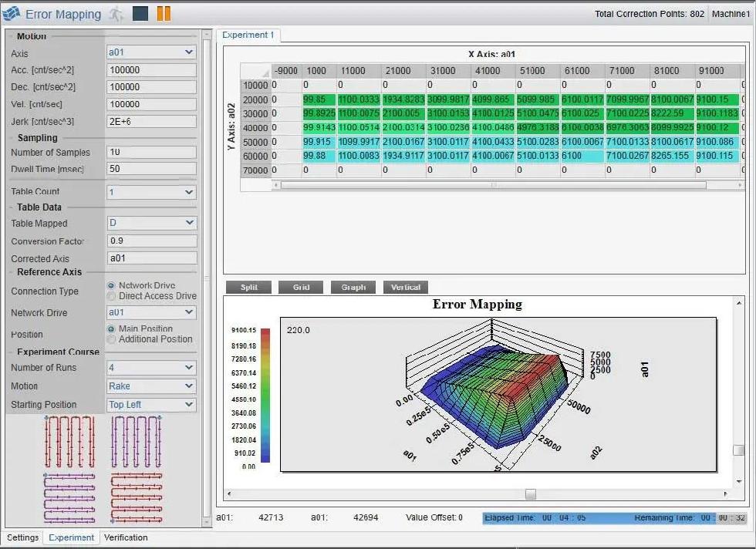Pause the experiment with the orange pause icon
Image resolution: width=756 pixels, height=549 pixels.
(164, 13)
